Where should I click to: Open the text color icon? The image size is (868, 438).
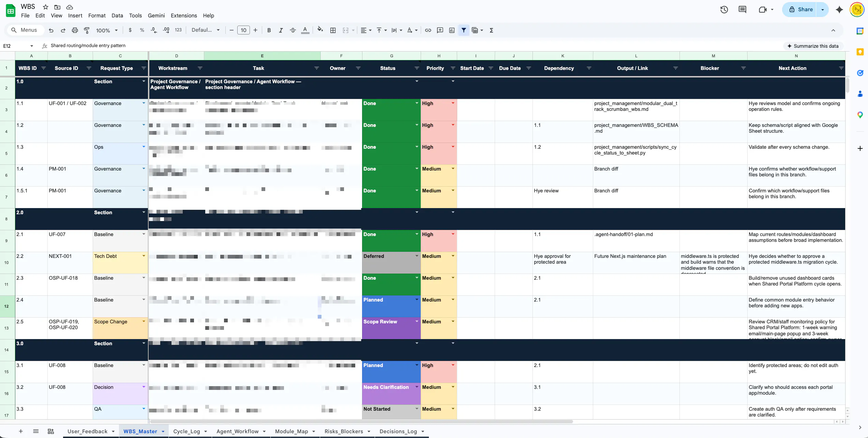point(305,30)
